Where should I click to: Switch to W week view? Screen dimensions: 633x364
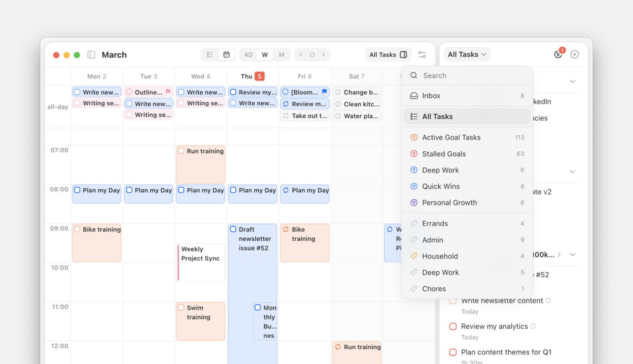264,55
